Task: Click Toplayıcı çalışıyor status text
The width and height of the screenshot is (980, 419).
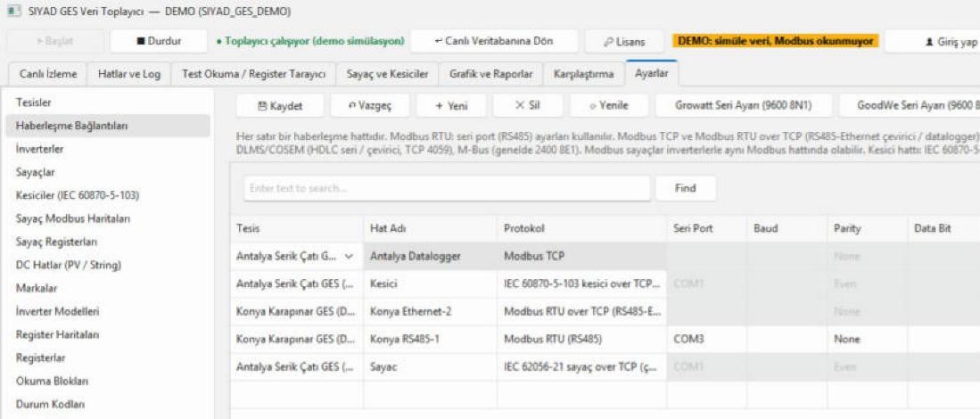Action: [309, 41]
